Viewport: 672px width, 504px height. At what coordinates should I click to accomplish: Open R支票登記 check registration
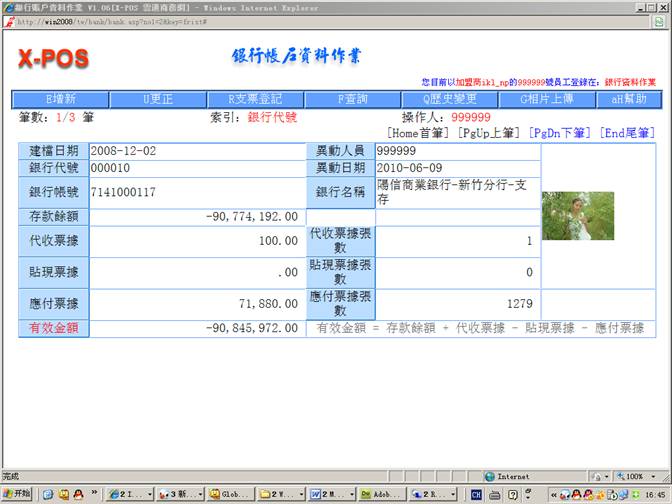(256, 99)
